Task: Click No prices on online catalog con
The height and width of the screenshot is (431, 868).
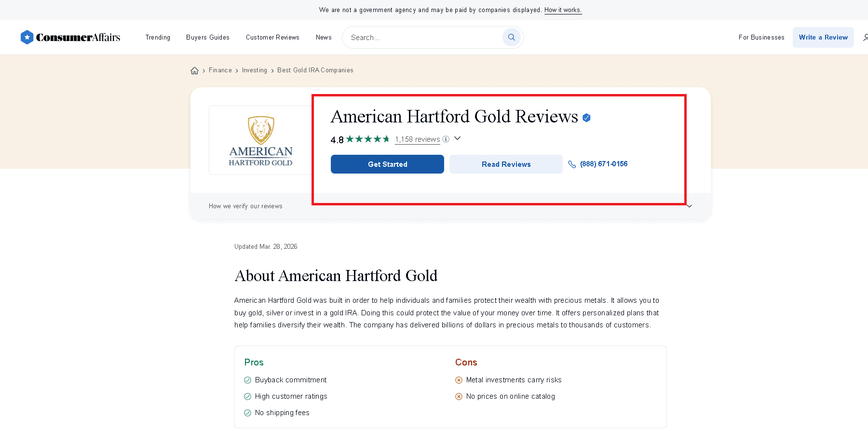Action: [511, 396]
